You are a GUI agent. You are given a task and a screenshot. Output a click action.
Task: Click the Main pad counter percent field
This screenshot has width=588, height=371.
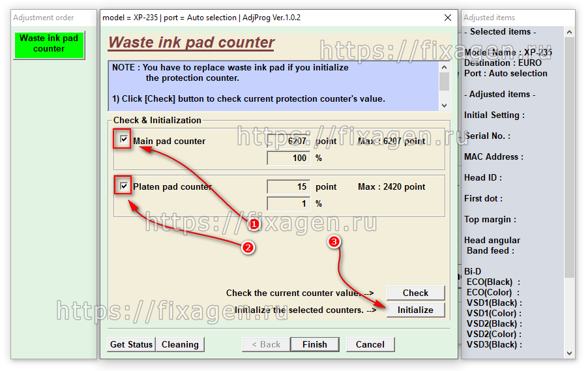pos(288,158)
